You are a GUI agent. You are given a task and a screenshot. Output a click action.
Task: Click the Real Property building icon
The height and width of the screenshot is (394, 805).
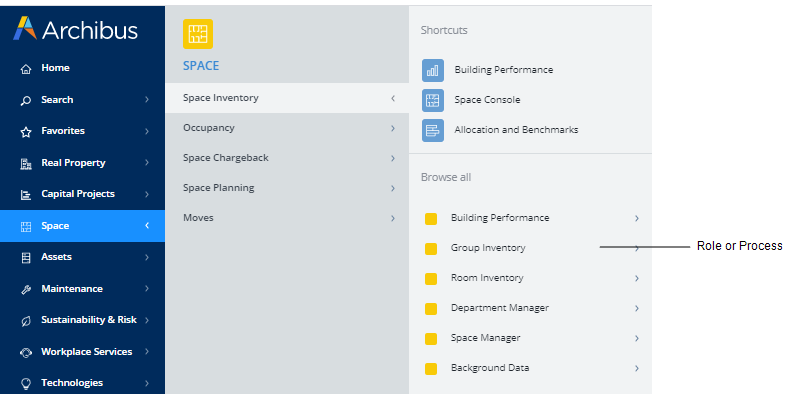26,163
